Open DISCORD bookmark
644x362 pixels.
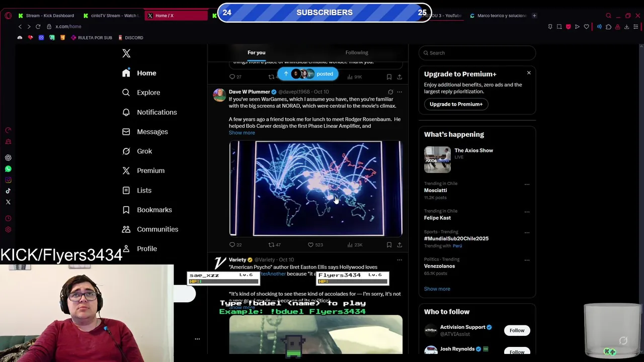(x=131, y=38)
